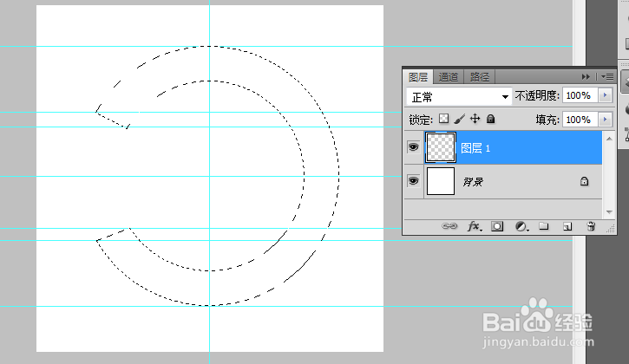Delete layer with trash icon
629x364 pixels.
tap(591, 226)
